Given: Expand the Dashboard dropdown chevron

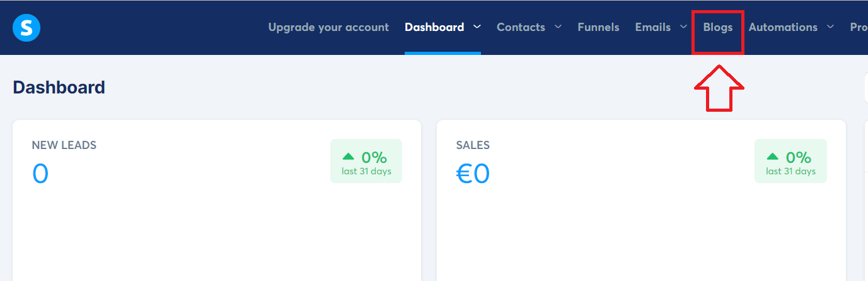Looking at the screenshot, I should pos(477,27).
